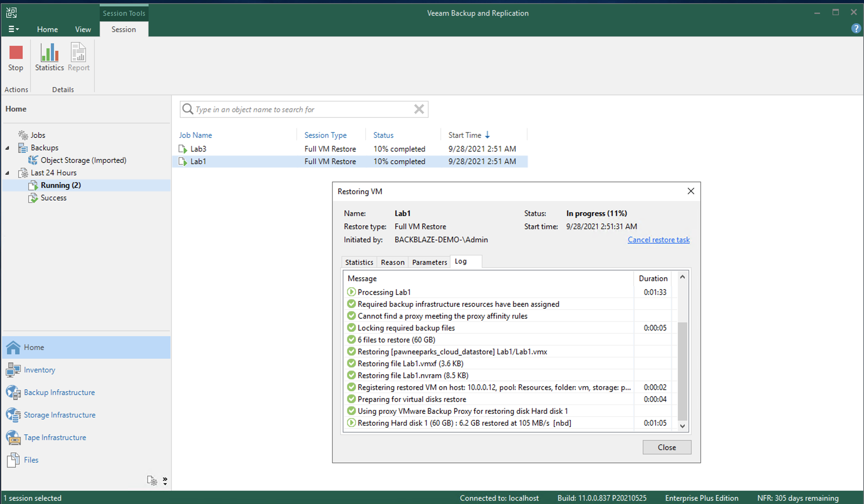Select Jobs in the navigation tree
Image resolution: width=864 pixels, height=504 pixels.
[x=38, y=135]
